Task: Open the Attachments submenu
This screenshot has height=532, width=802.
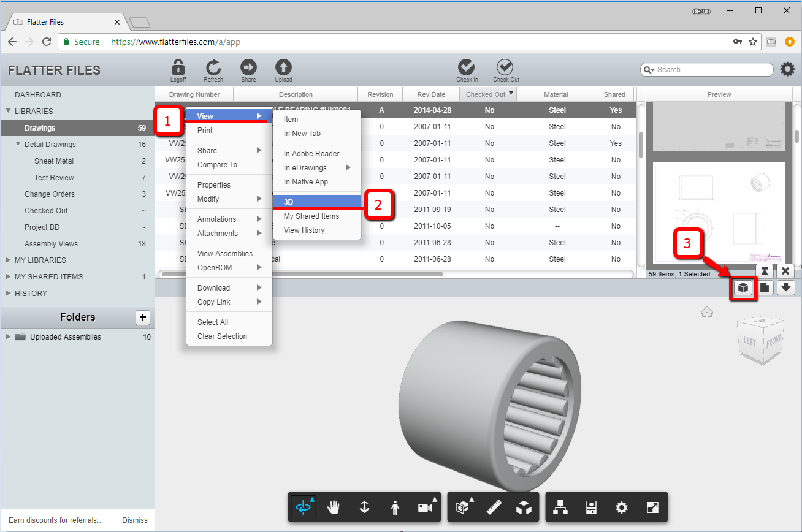Action: (229, 233)
